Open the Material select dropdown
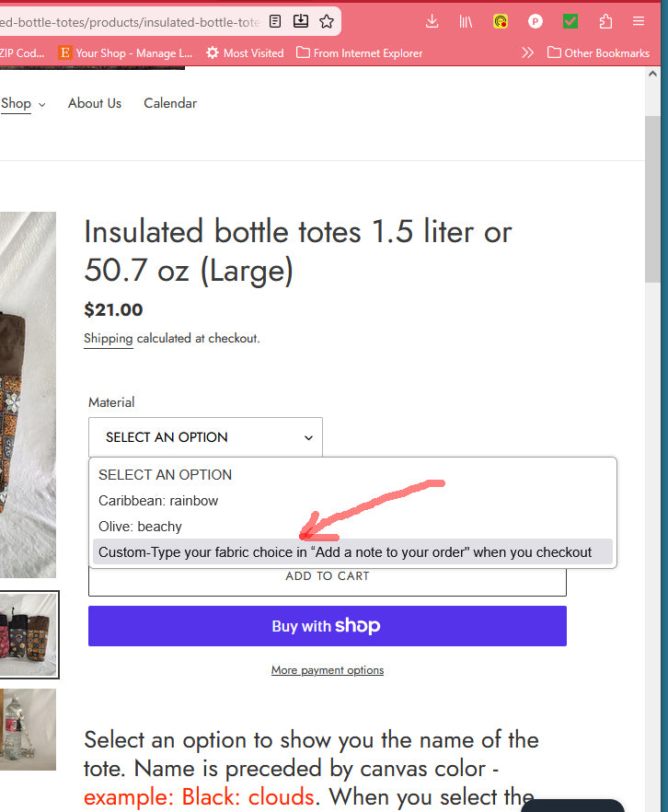Viewport: 668px width, 812px height. tap(205, 437)
